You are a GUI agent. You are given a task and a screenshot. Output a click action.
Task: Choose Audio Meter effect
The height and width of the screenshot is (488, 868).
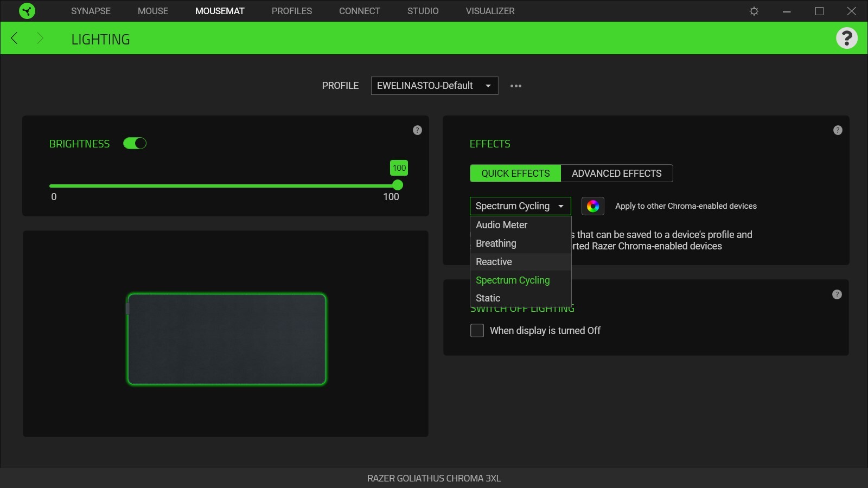click(x=521, y=225)
